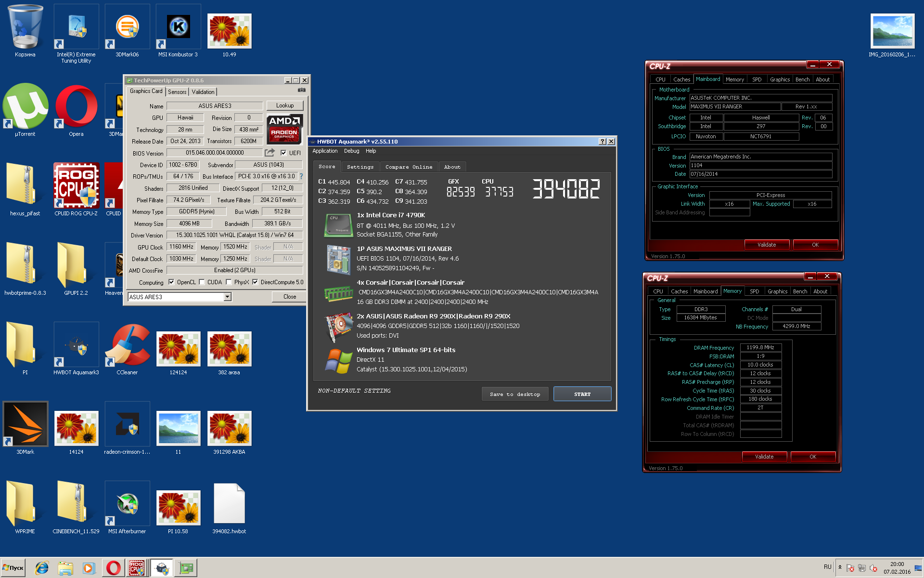
Task: Click the Start (Пуск) button
Action: [13, 568]
